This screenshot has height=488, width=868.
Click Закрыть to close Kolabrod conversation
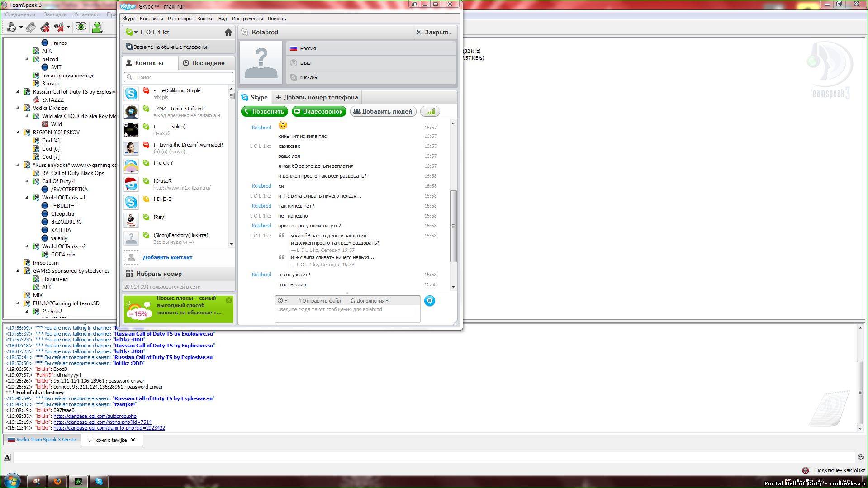tap(433, 33)
